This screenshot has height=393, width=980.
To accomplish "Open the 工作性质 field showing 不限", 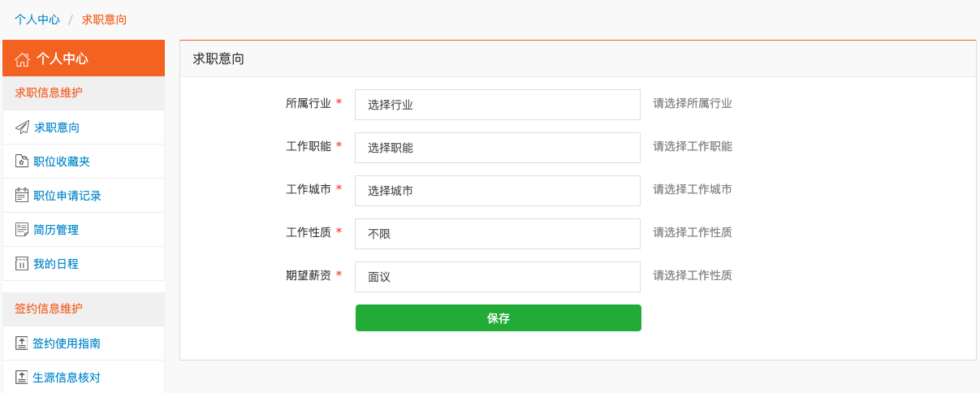I will 498,234.
